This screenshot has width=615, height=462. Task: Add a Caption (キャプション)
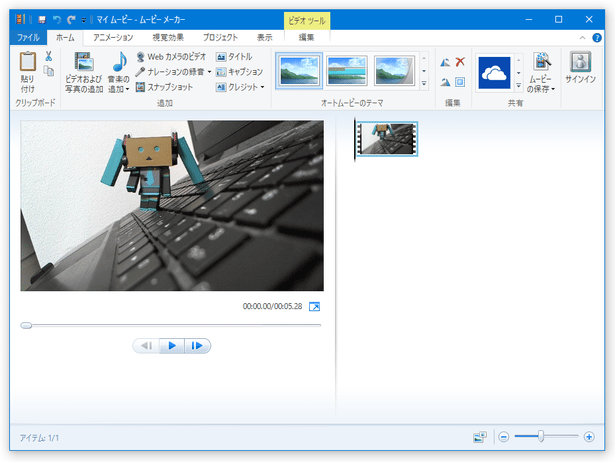[x=239, y=72]
